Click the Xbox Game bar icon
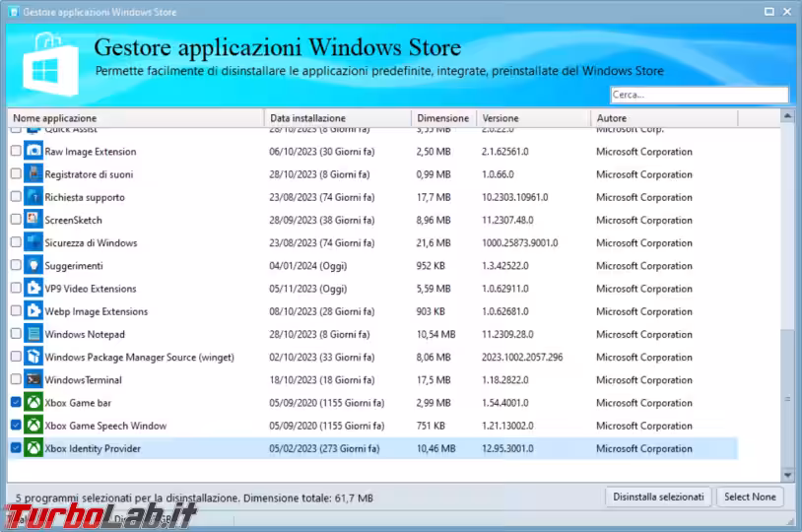The width and height of the screenshot is (802, 532). pyautogui.click(x=33, y=403)
